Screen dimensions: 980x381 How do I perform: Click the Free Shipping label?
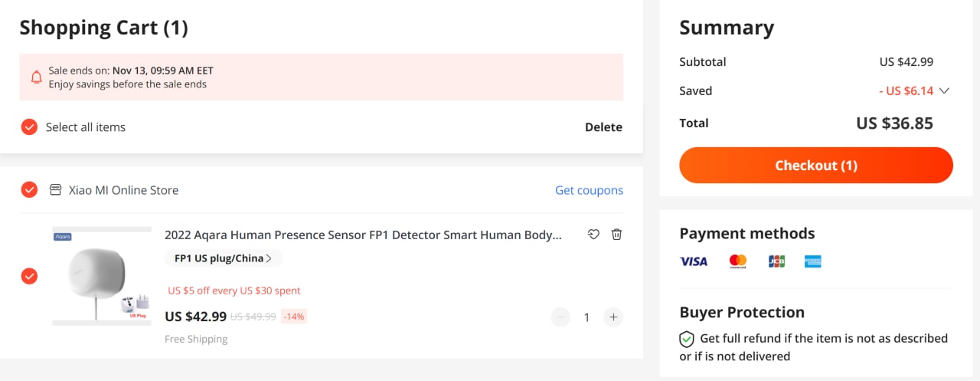[x=196, y=339]
